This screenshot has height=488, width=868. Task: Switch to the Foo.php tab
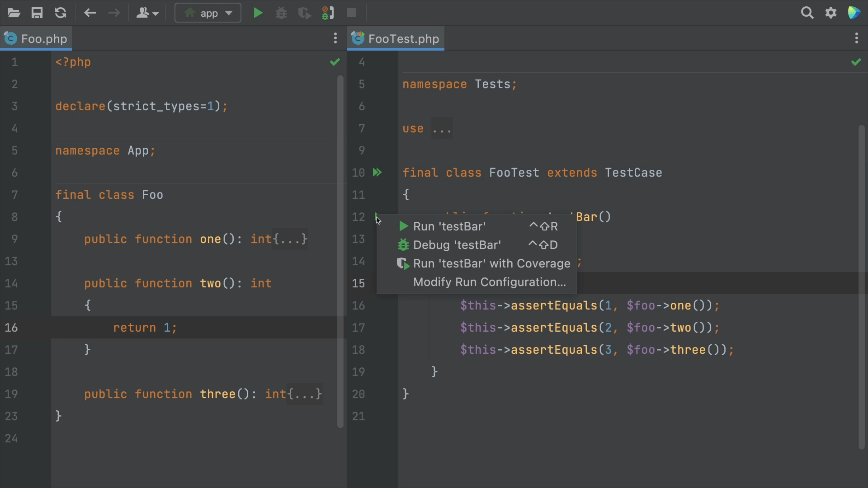click(x=44, y=39)
